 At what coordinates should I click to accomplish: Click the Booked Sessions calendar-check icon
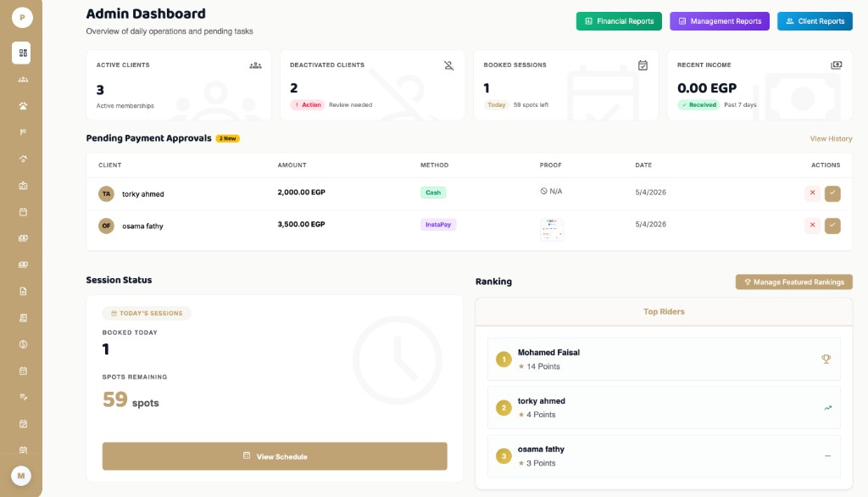[x=643, y=65]
